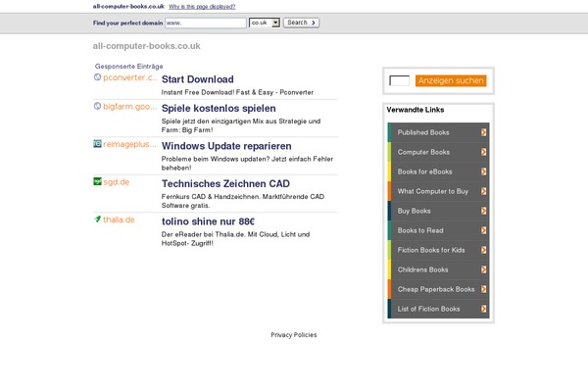This screenshot has width=588, height=392.
Task: Click 'Spiele jetzt den einzigartigen Mix' description
Action: tap(241, 125)
